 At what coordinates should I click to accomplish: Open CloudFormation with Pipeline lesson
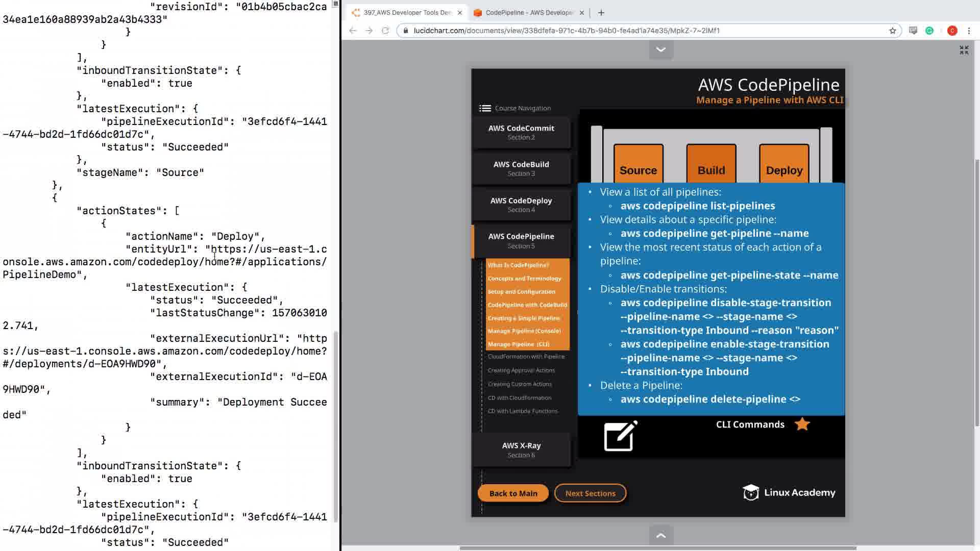pos(526,357)
